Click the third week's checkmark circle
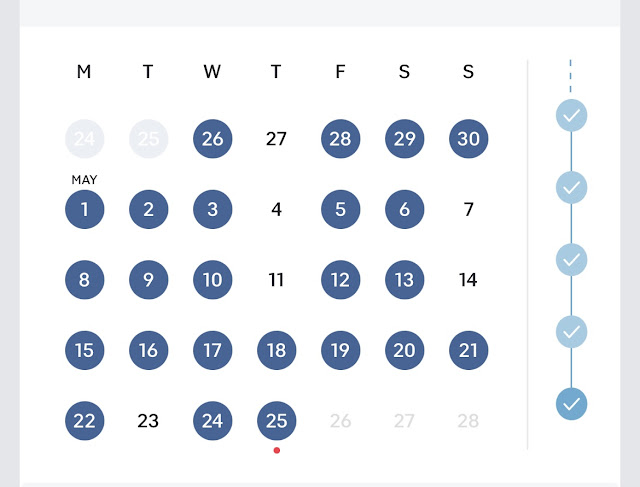 click(571, 260)
